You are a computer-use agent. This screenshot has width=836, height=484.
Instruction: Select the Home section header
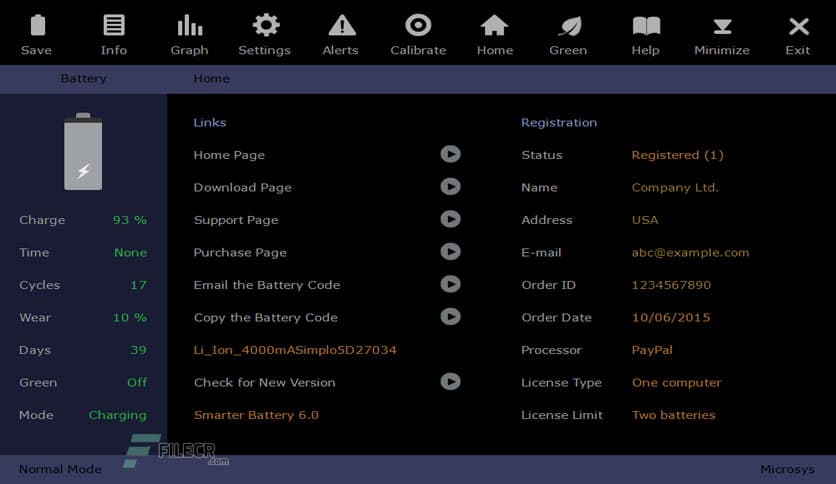coord(212,78)
